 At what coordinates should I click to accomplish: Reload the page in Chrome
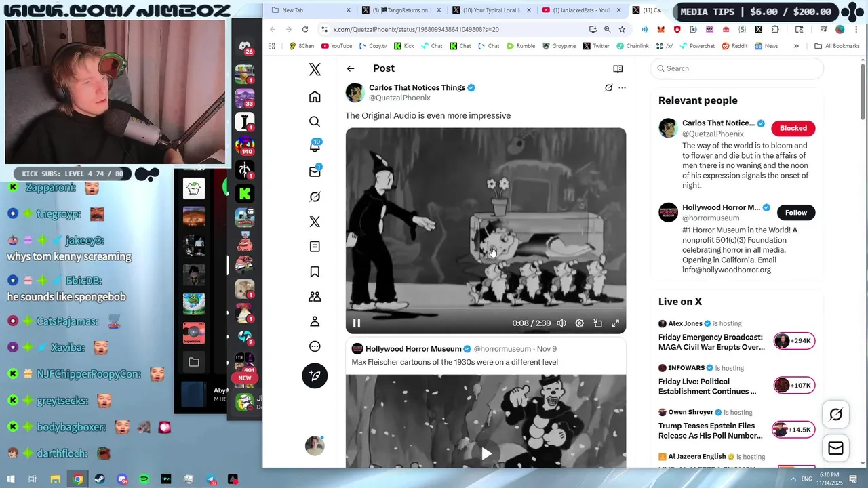coord(305,29)
